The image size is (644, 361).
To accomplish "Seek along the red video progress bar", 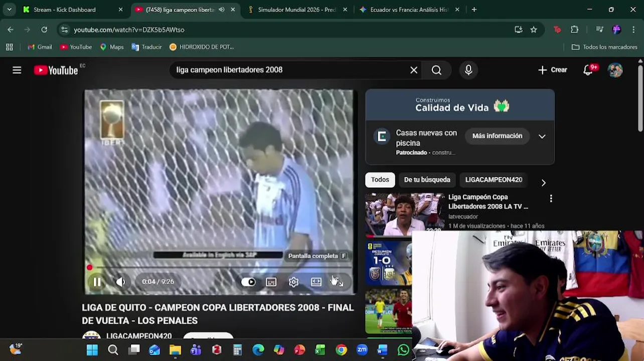I will click(x=220, y=268).
